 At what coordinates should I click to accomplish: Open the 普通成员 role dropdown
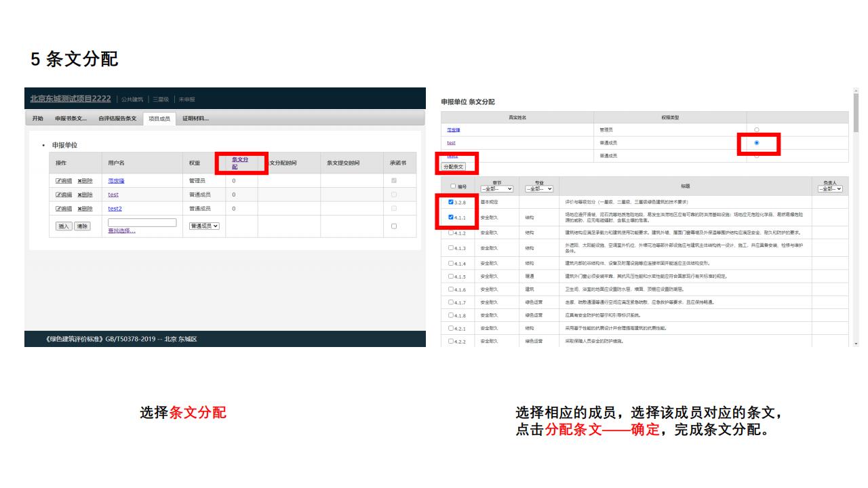click(205, 226)
